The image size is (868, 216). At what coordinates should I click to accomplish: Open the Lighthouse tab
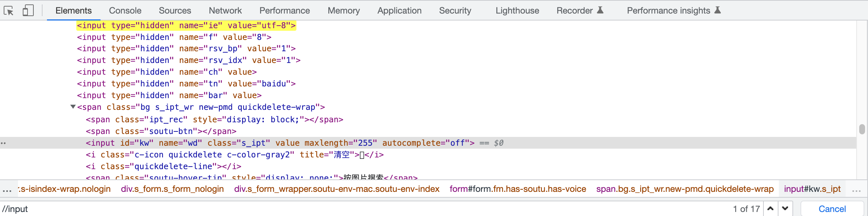[517, 11]
